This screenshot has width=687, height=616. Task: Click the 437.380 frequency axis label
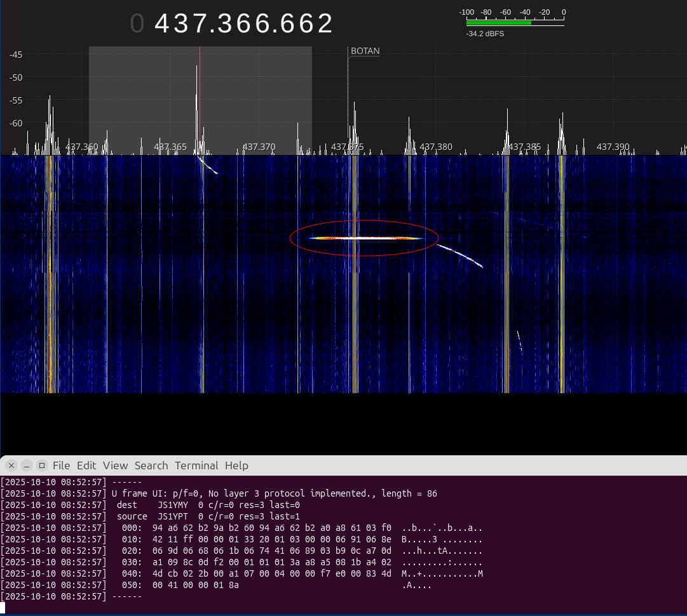(436, 147)
